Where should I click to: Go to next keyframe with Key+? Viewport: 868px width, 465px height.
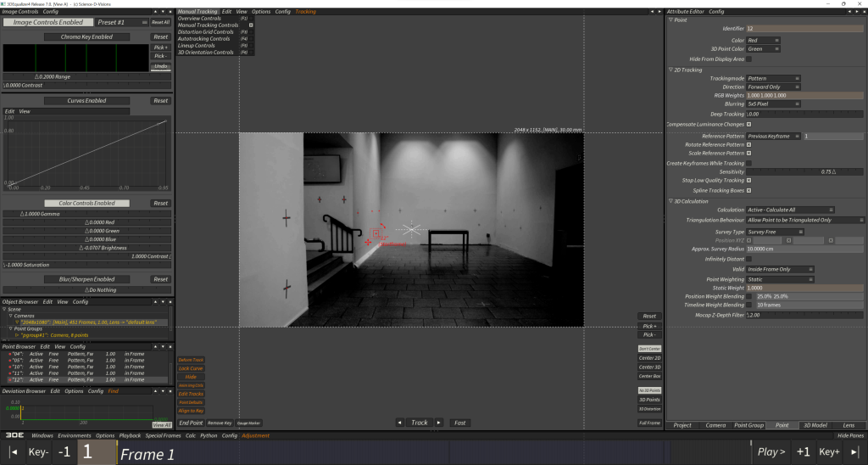click(x=829, y=452)
